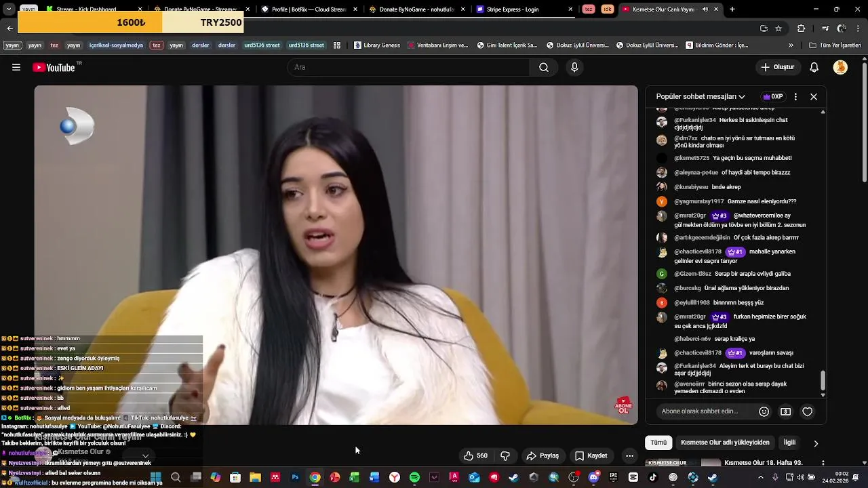The image size is (868, 488).
Task: Start voice search with the microphone
Action: pos(574,67)
